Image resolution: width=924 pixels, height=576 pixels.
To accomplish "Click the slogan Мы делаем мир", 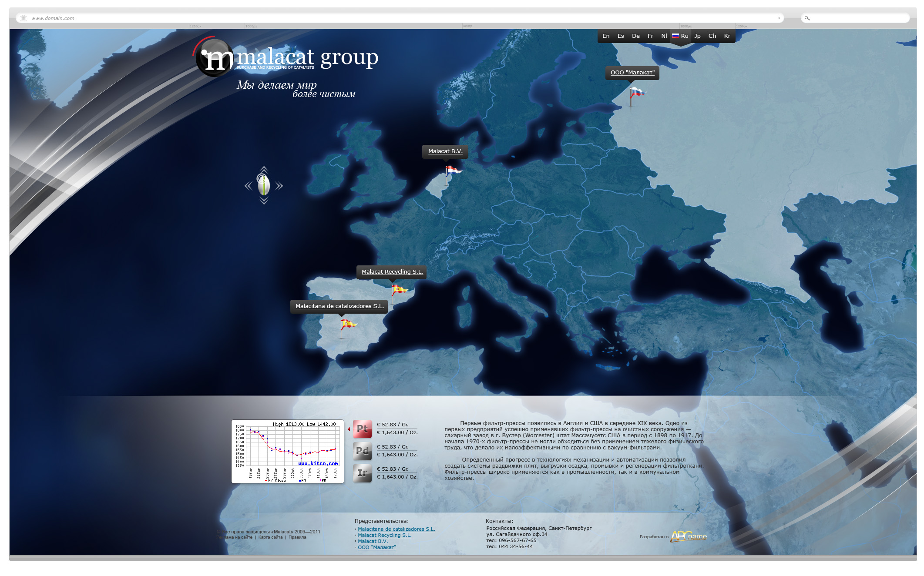I will pos(277,85).
